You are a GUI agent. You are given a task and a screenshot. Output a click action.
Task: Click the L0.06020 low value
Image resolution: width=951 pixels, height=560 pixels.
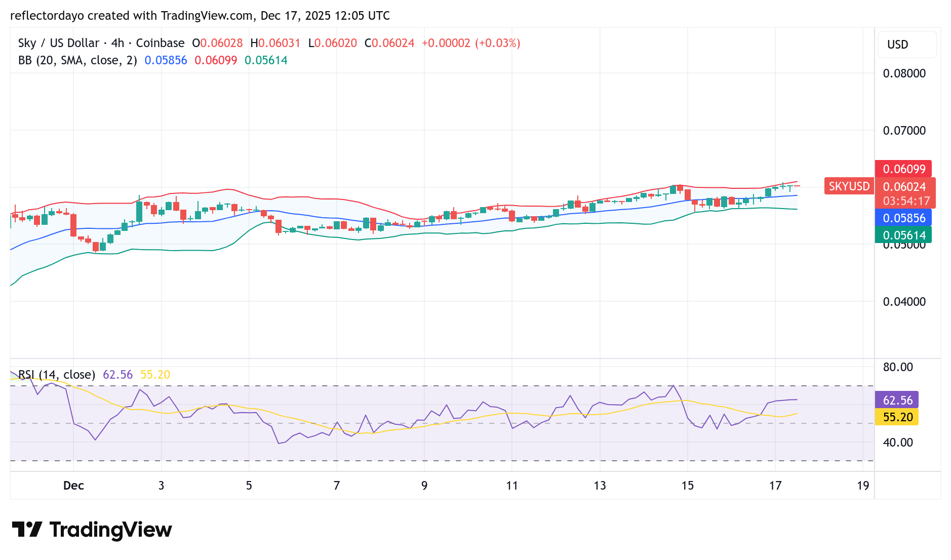[333, 43]
